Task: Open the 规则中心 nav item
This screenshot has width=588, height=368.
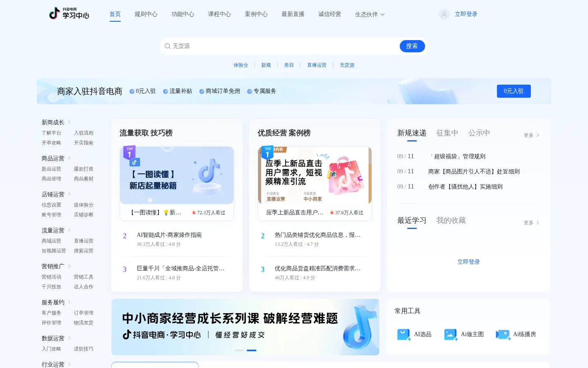Action: 146,14
